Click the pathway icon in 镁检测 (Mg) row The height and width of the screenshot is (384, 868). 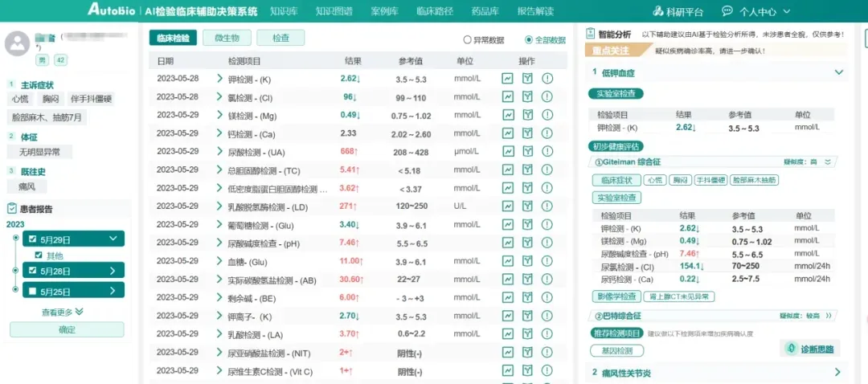tap(527, 115)
